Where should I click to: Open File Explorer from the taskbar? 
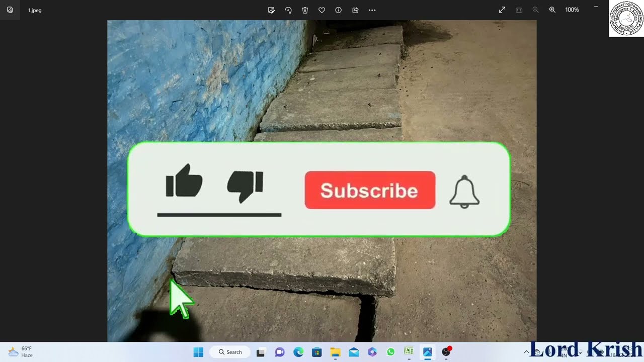[x=335, y=352]
